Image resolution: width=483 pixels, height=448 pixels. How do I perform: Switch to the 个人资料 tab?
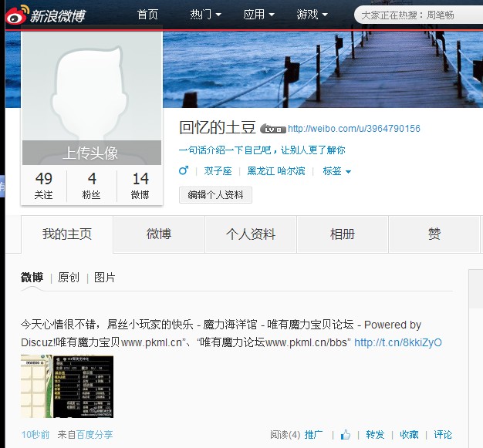(x=251, y=234)
